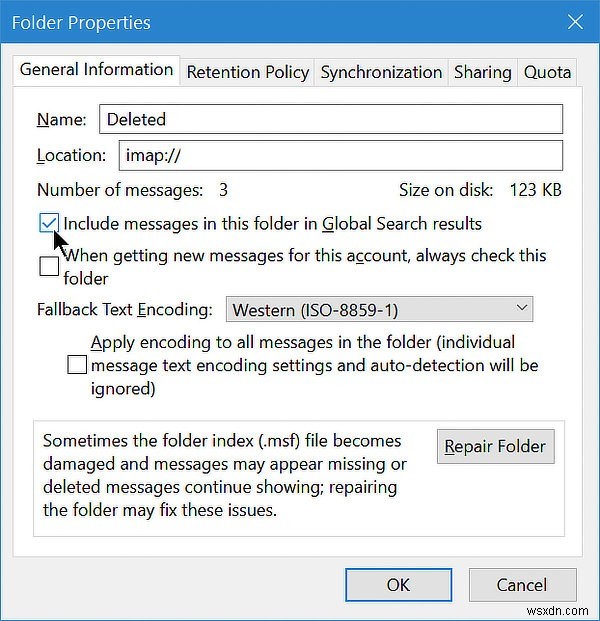The height and width of the screenshot is (621, 600).
Task: Click the Cancel button
Action: tap(522, 585)
